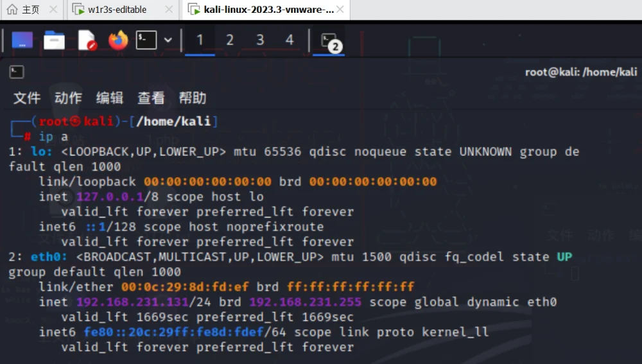The height and width of the screenshot is (364, 642).
Task: Click the VM icon on w1r3s-editable tab
Action: pos(78,9)
